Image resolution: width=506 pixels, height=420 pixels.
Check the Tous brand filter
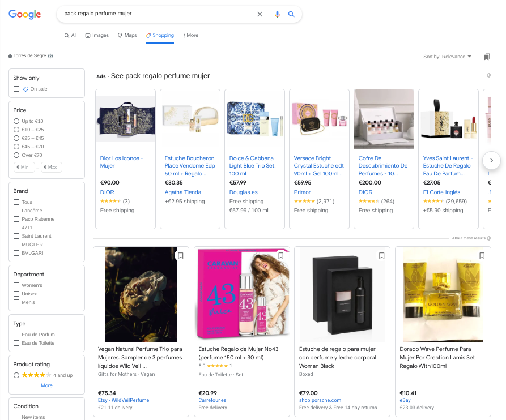[16, 202]
